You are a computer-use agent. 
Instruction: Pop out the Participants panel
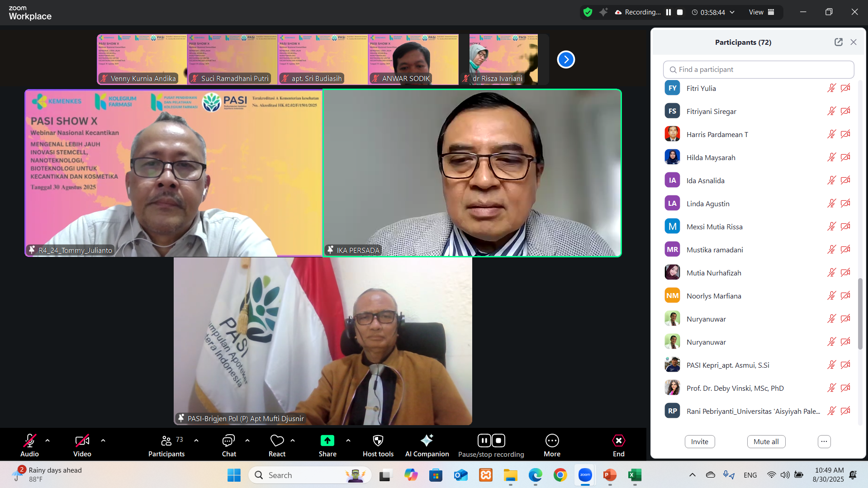pyautogui.click(x=838, y=42)
